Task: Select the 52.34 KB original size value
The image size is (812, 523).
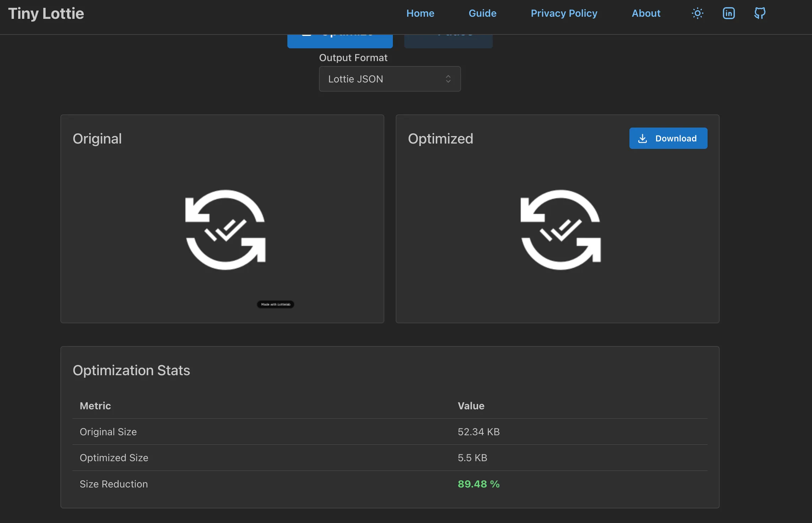Action: 478,432
